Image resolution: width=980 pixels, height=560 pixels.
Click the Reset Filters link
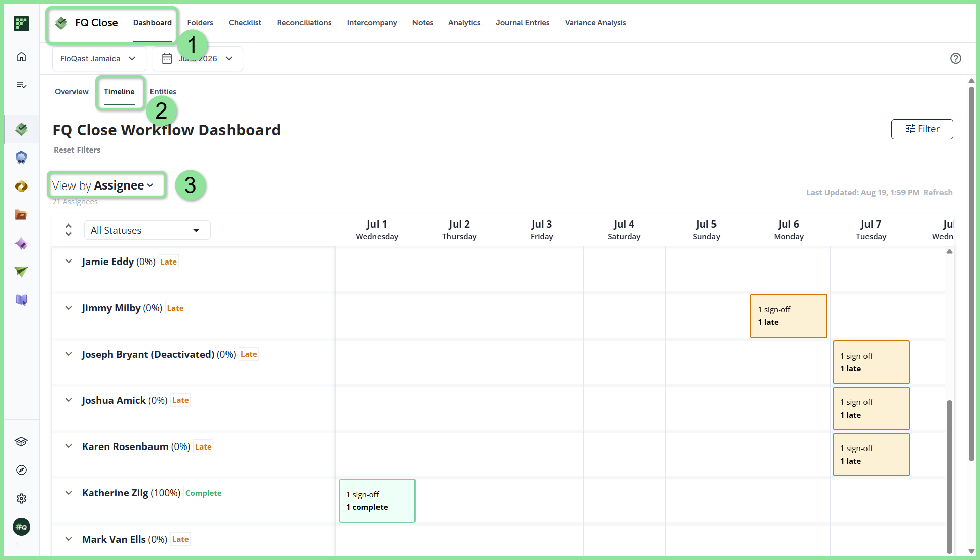(x=77, y=150)
